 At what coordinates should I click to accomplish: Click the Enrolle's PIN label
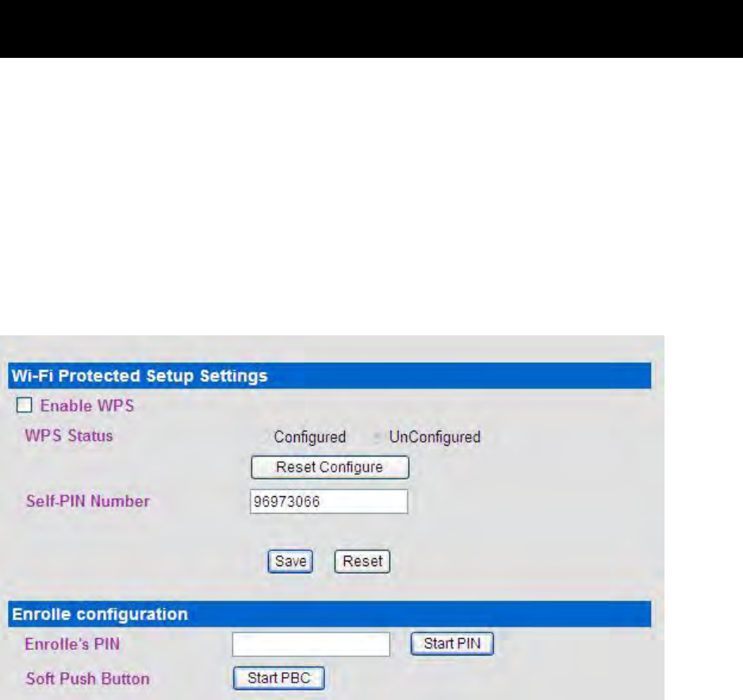pos(72,645)
